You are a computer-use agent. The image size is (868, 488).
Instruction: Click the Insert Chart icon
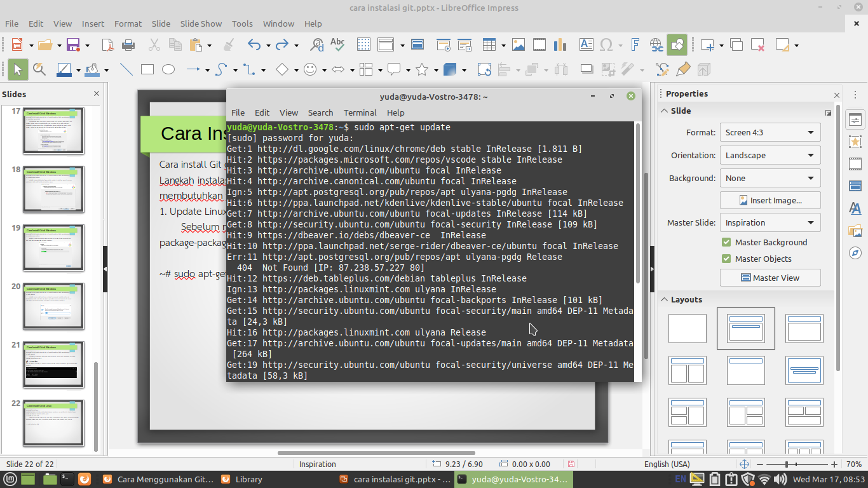(560, 45)
